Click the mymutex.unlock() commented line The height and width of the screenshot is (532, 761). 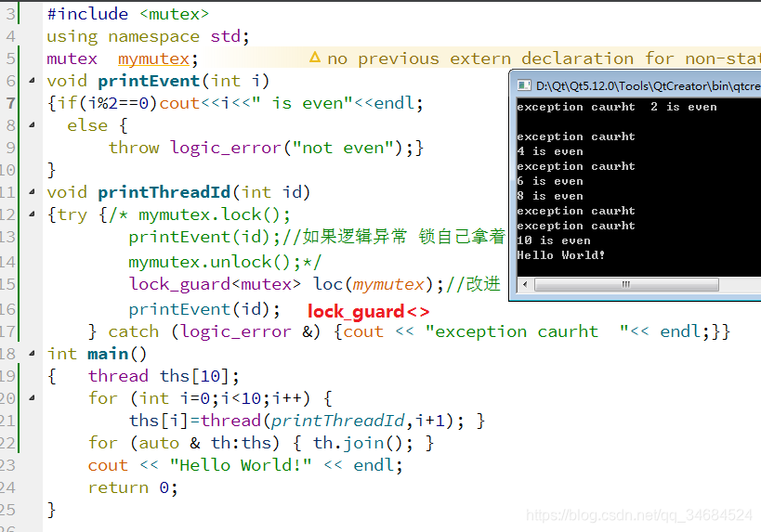point(225,263)
